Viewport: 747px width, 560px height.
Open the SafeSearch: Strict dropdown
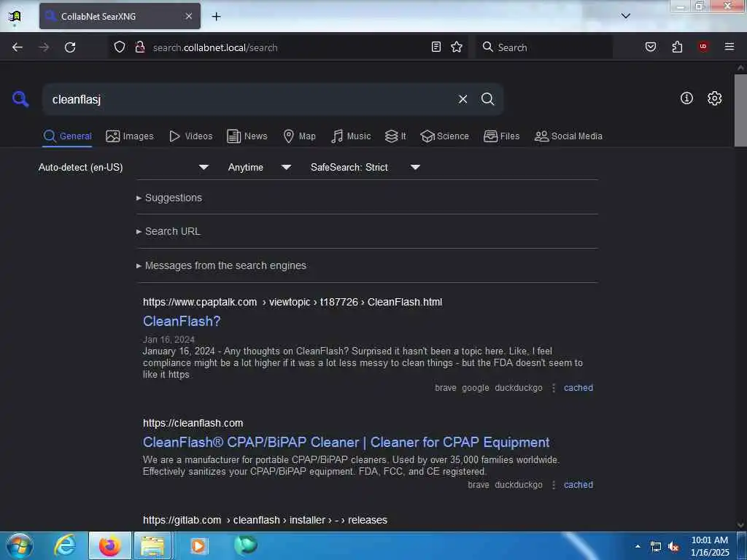coord(365,167)
